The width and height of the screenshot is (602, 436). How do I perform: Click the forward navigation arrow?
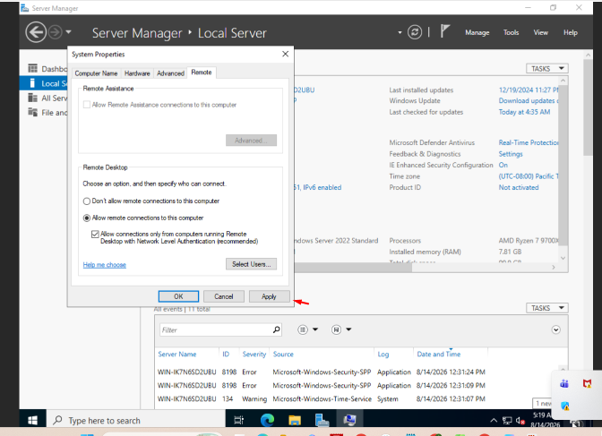pyautogui.click(x=55, y=32)
